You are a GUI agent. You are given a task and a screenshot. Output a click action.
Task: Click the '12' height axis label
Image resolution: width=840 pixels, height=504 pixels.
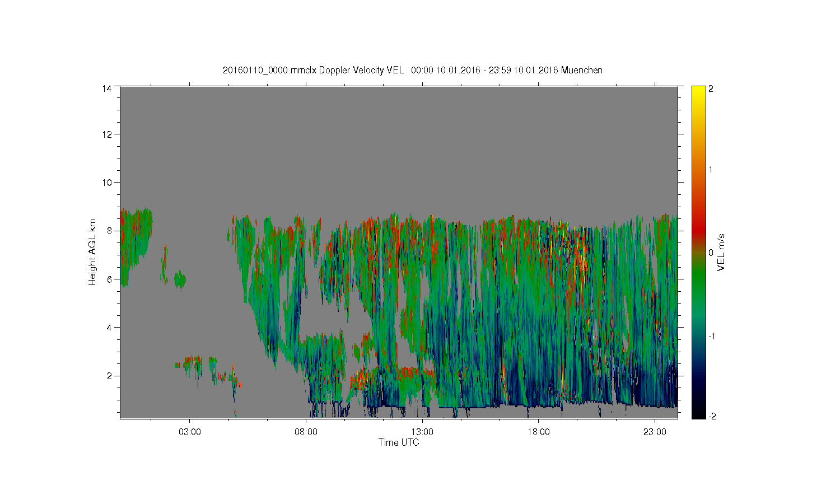point(107,134)
